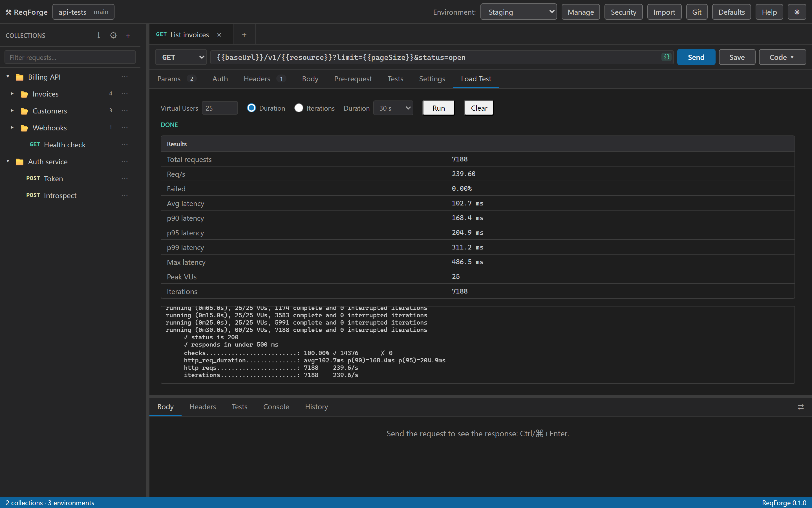Click the Total requests value 7188
The width and height of the screenshot is (812, 508).
point(460,159)
